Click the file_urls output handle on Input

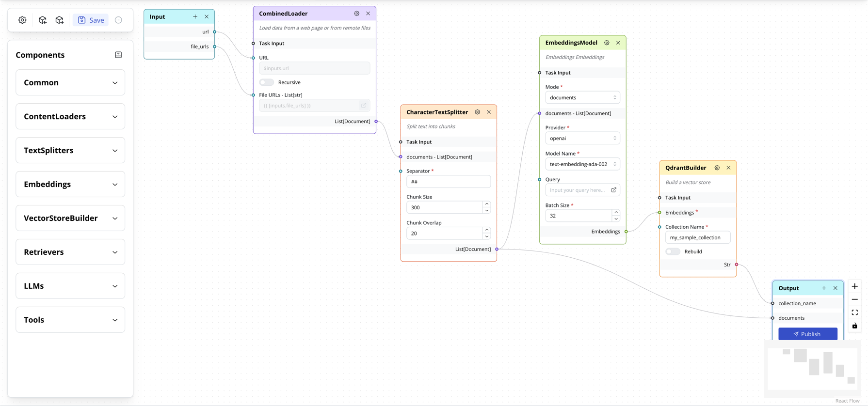[x=215, y=47]
